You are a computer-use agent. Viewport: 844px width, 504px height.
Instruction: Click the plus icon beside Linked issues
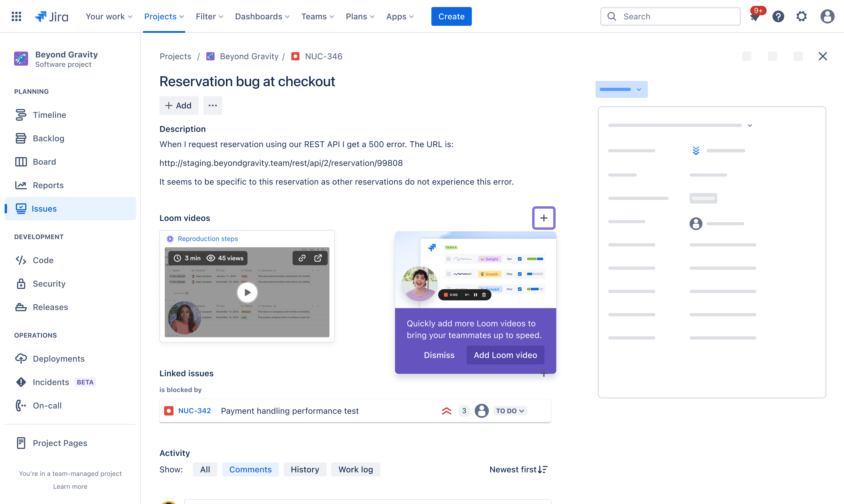[543, 374]
